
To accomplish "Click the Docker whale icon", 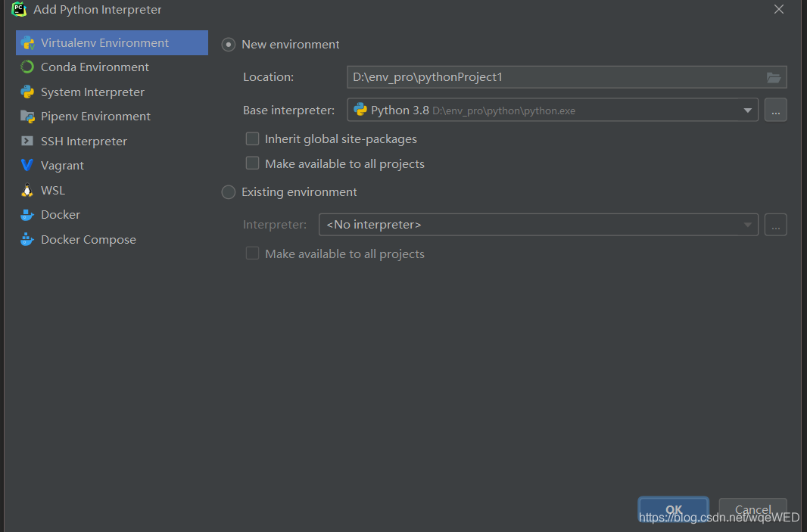I will tap(27, 215).
